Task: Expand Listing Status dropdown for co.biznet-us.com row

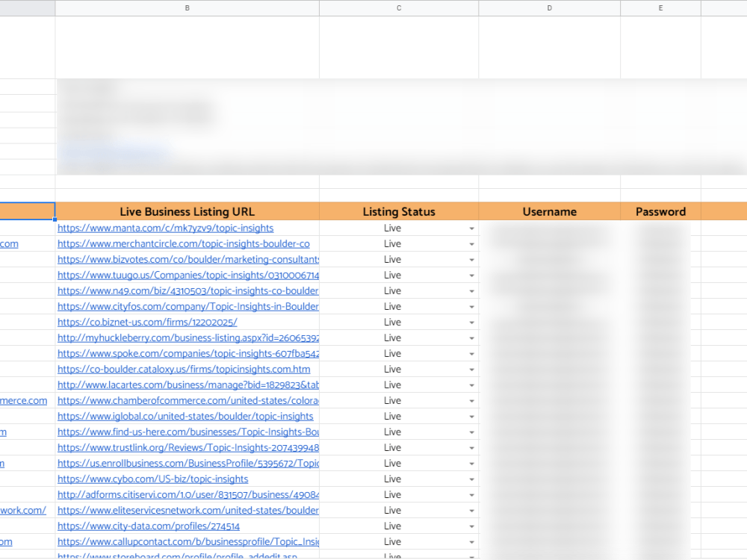Action: 471,323
